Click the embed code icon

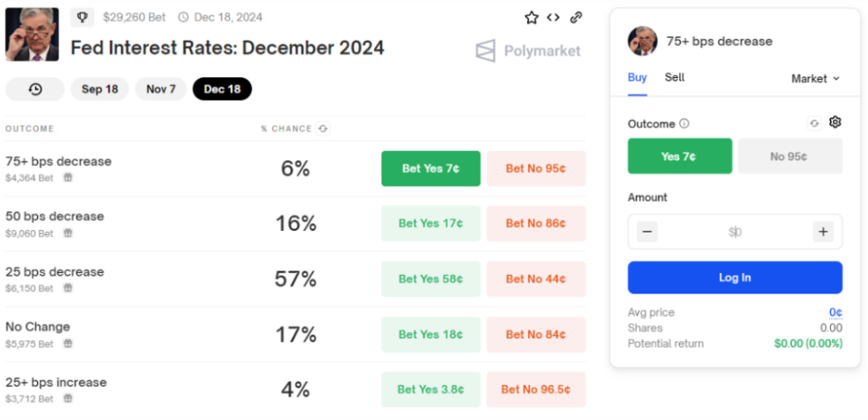pyautogui.click(x=554, y=17)
